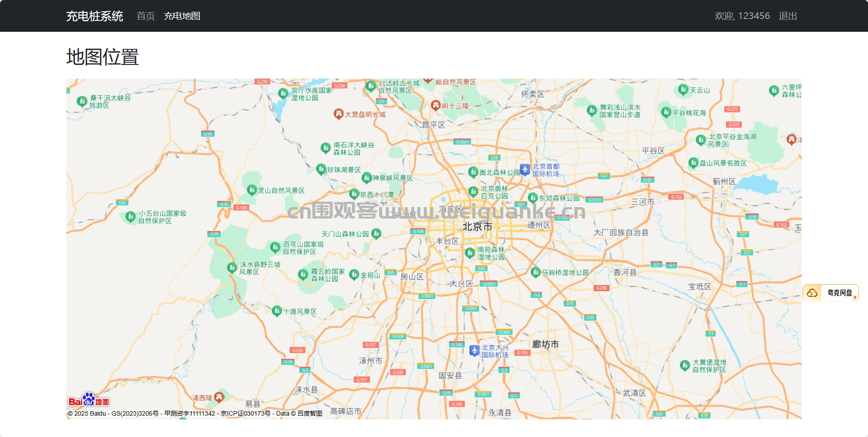Click the 明十三陵 attraction marker

coord(436,105)
